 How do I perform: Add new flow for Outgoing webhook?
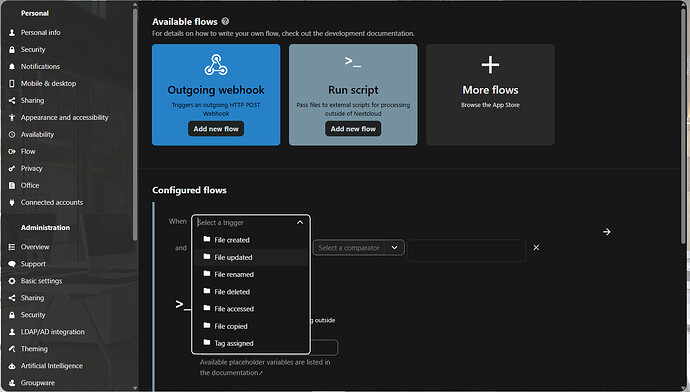[216, 129]
